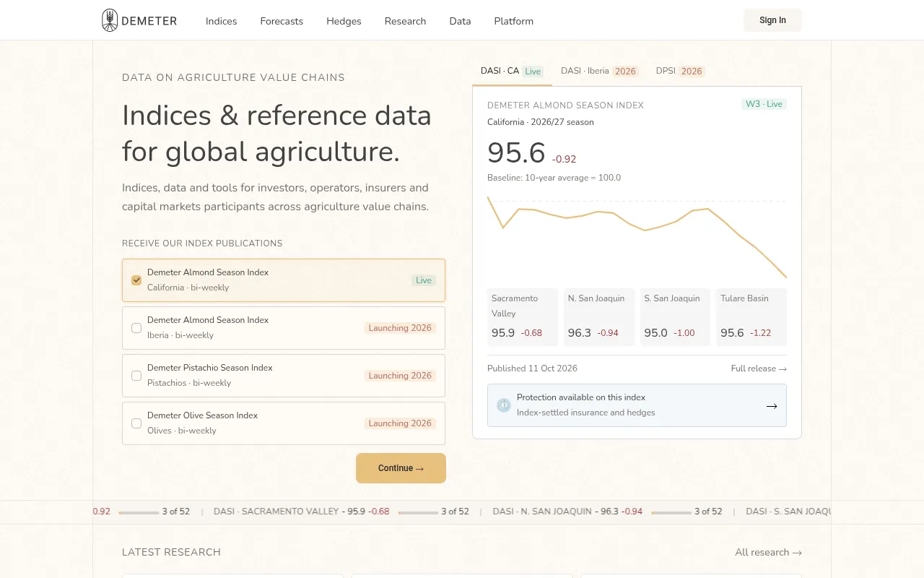Select the S. San Joaquin region card
924x578 pixels.
[x=675, y=317]
